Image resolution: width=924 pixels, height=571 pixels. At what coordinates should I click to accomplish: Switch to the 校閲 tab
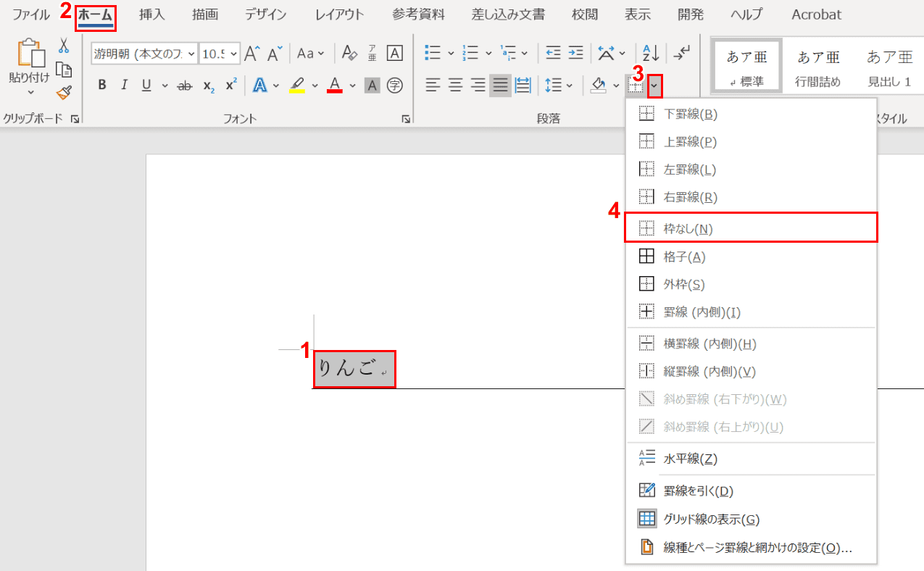584,14
